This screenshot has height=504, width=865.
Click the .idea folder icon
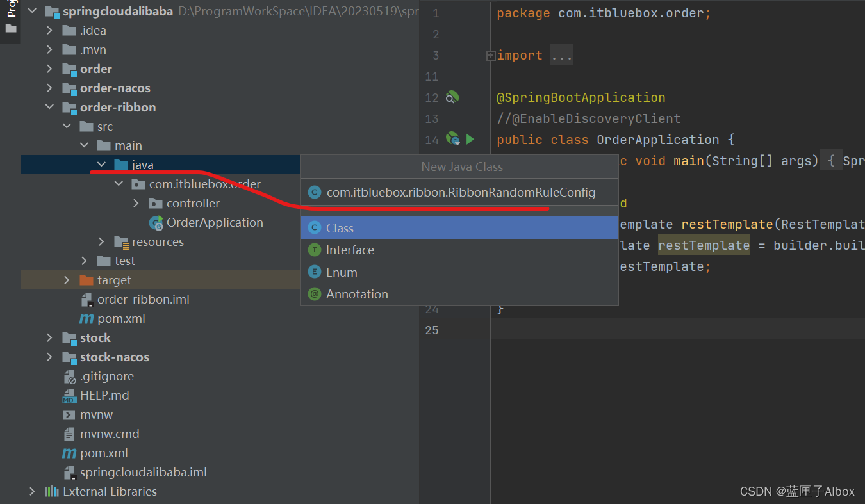click(x=69, y=31)
